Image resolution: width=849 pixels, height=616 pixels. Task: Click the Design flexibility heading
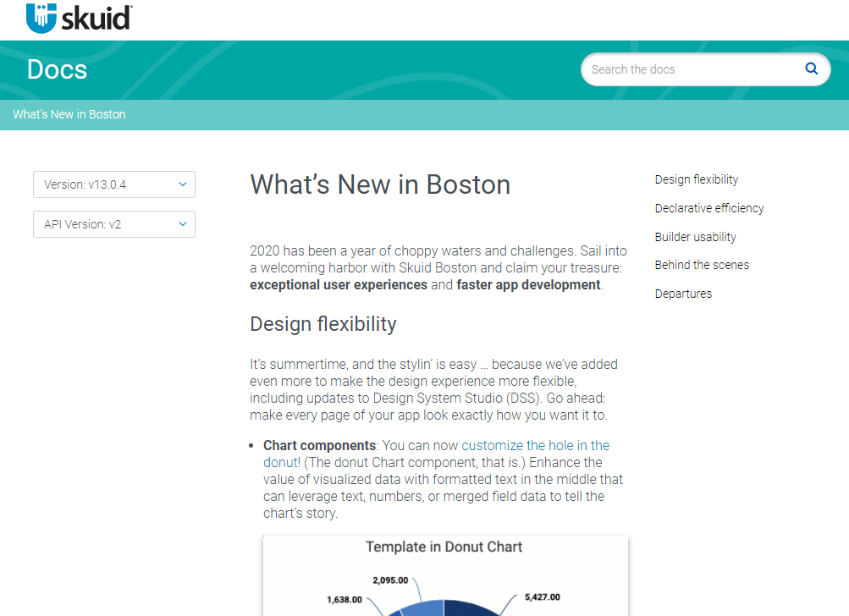[x=323, y=324]
